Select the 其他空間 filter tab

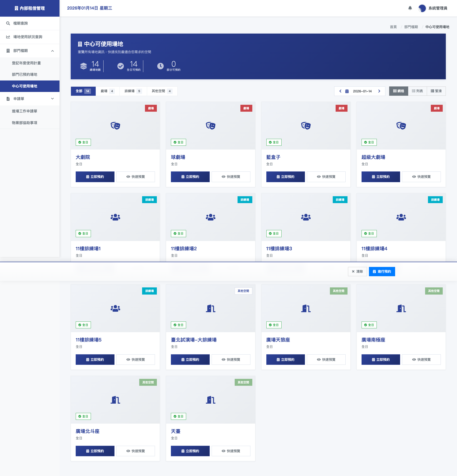162,91
